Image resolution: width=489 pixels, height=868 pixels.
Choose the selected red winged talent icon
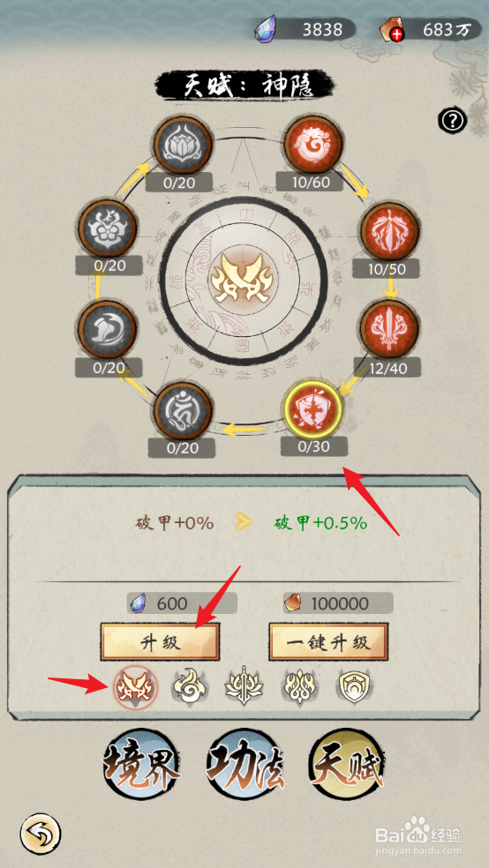136,687
